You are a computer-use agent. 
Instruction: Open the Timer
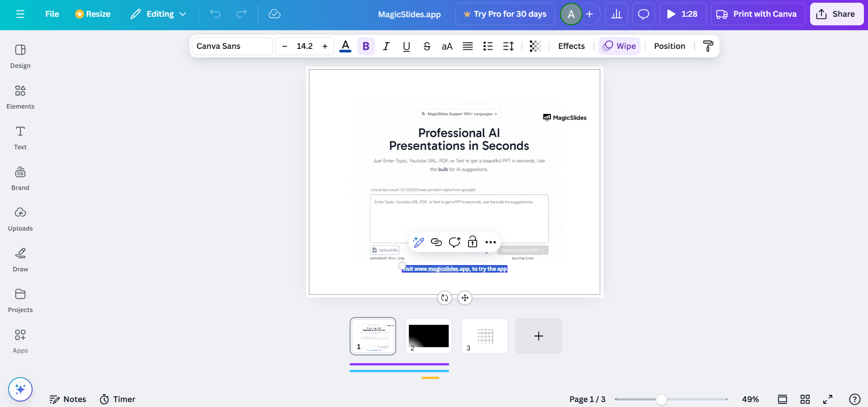pyautogui.click(x=118, y=399)
